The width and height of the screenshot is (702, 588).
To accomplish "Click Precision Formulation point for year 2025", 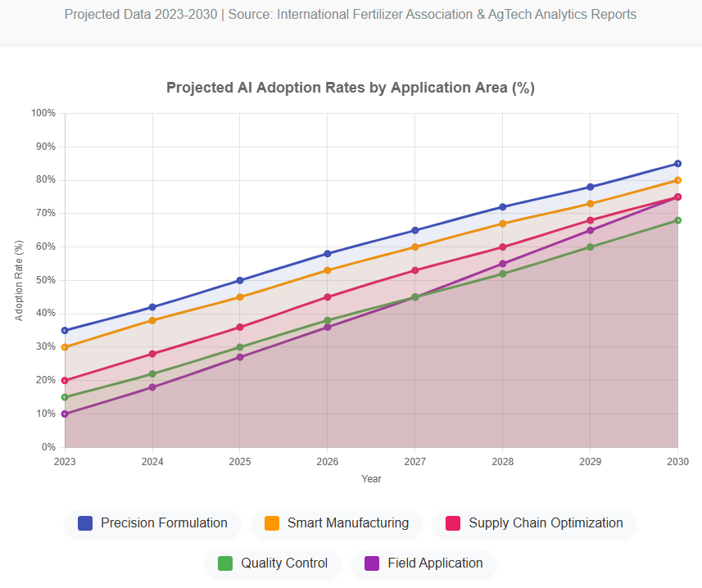I will (240, 281).
